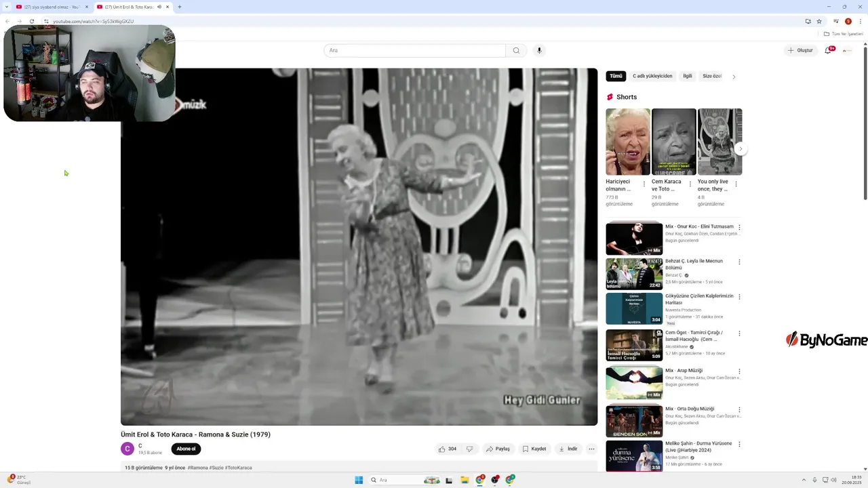Open options for Cem Öget video
The width and height of the screenshot is (868, 488).
coord(739,333)
